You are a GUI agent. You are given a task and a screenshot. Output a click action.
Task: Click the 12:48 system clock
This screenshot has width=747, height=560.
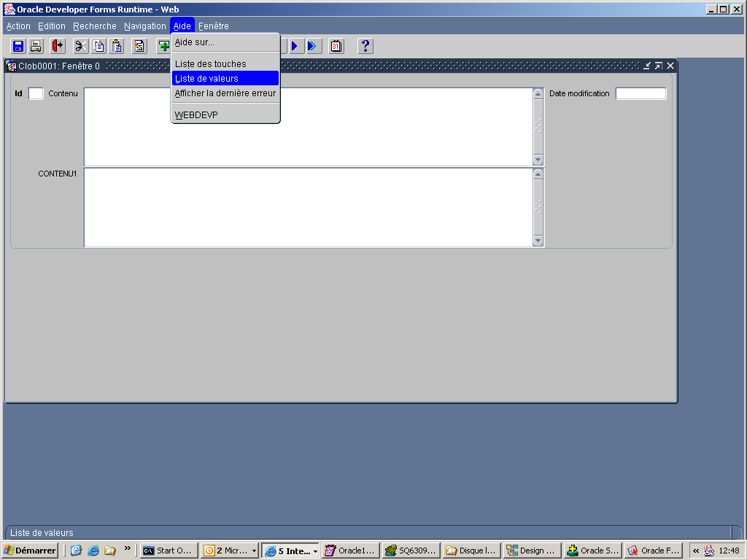coord(729,551)
